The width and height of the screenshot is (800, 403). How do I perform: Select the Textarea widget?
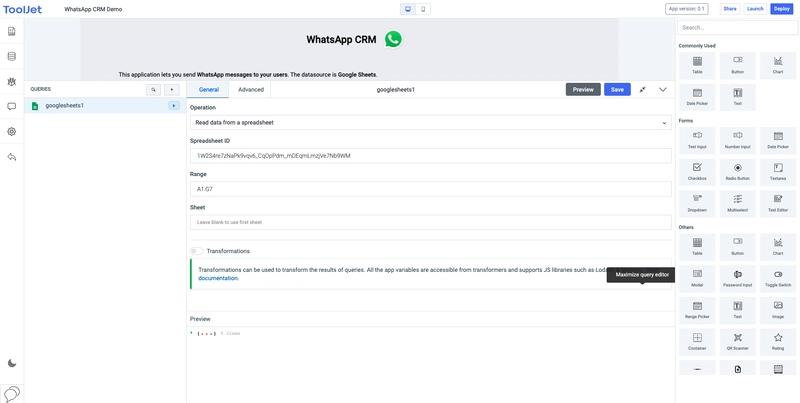778,171
